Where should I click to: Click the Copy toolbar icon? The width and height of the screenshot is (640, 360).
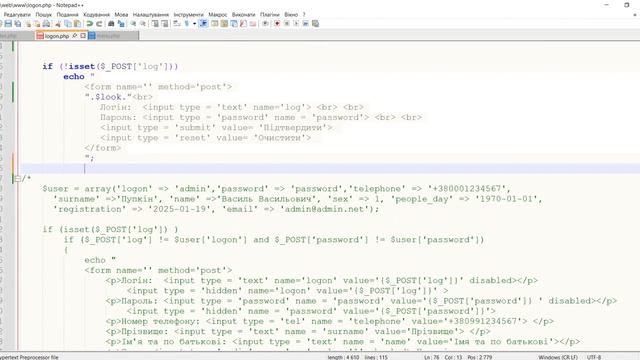[68, 24]
